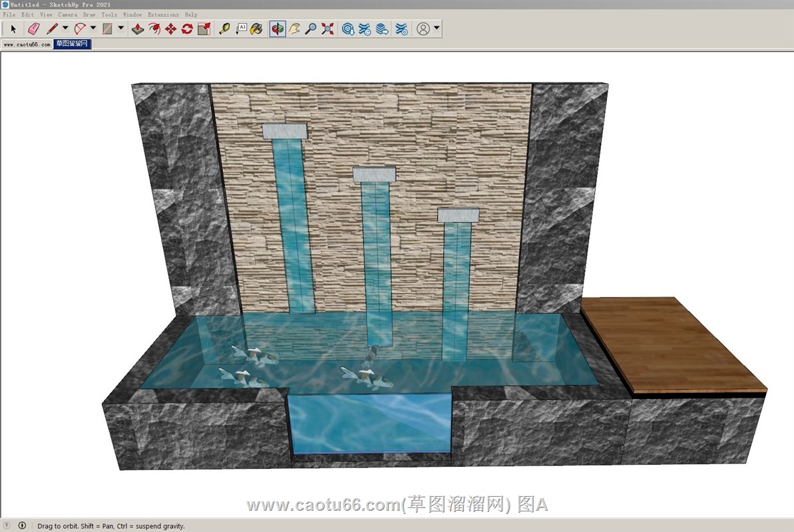Open the Paint Bucket tool
This screenshot has width=794, height=532.
click(256, 29)
